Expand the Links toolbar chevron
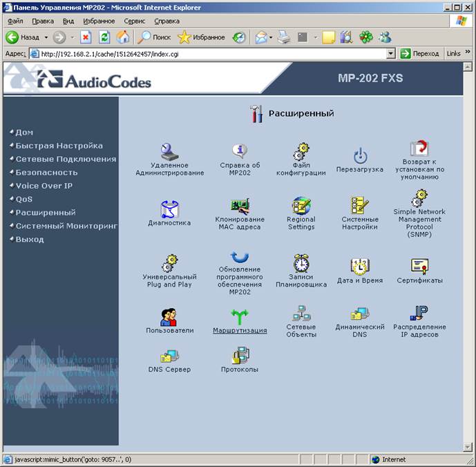 [468, 53]
